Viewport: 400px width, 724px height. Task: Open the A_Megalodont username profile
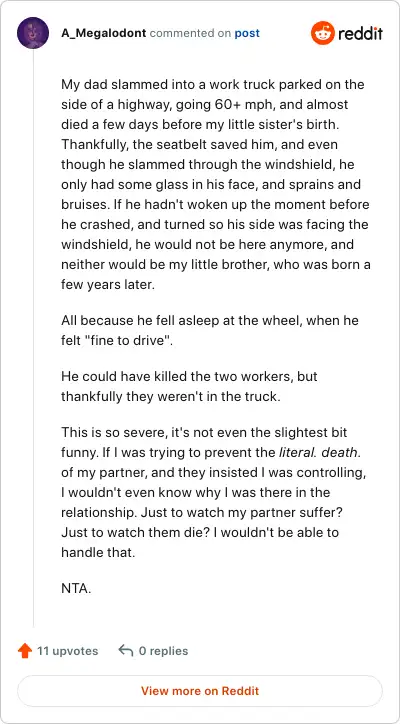(103, 33)
